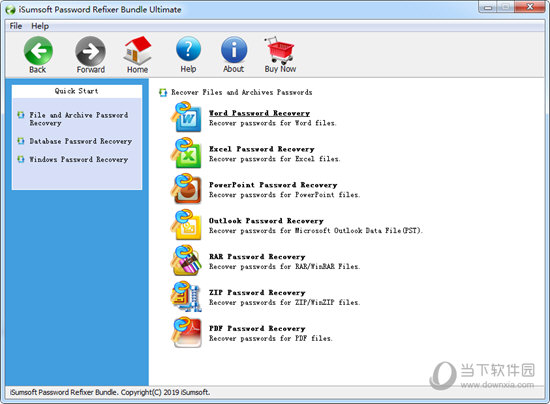Select Database Password Recovery in Quick Start
Image resolution: width=550 pixels, height=404 pixels.
point(81,141)
